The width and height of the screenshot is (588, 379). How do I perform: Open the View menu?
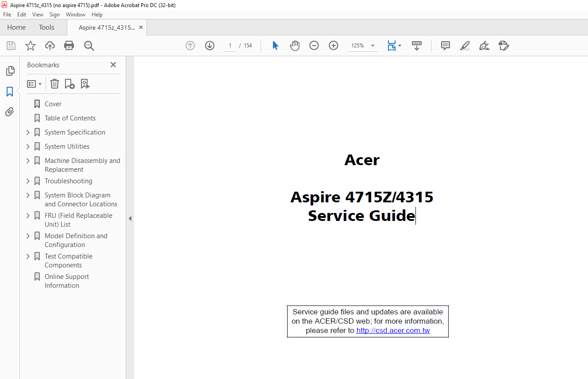click(38, 15)
